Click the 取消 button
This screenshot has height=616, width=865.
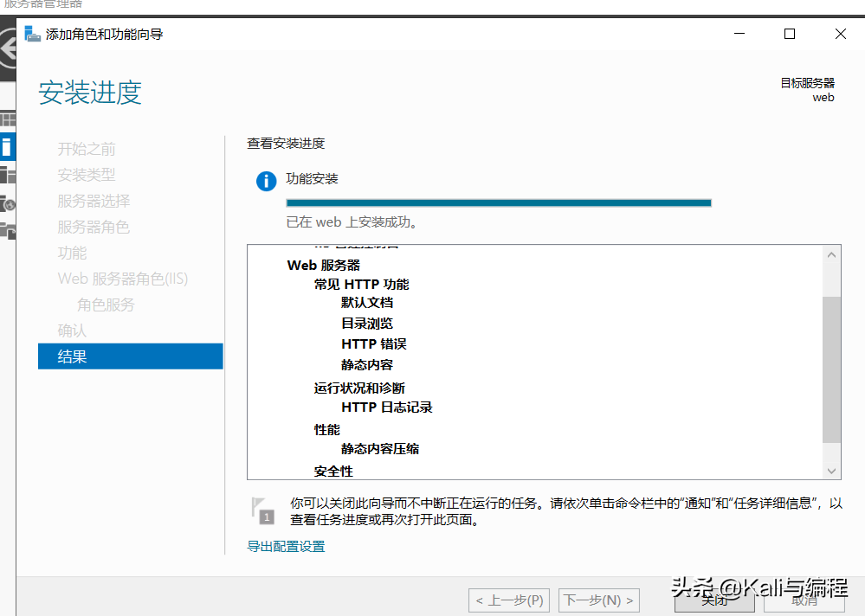tap(804, 600)
